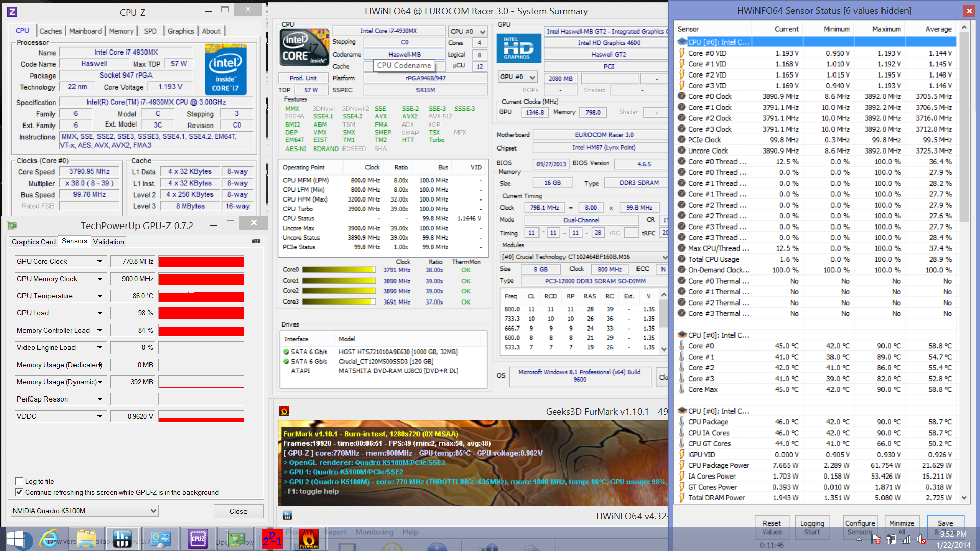
Task: Open the Memory Controller Load dropdown
Action: point(100,330)
